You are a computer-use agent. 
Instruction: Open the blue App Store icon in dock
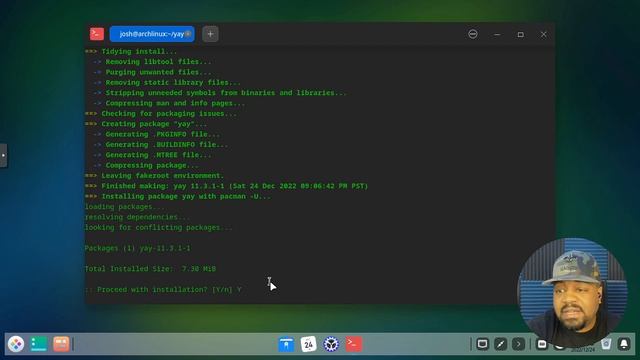[286, 344]
